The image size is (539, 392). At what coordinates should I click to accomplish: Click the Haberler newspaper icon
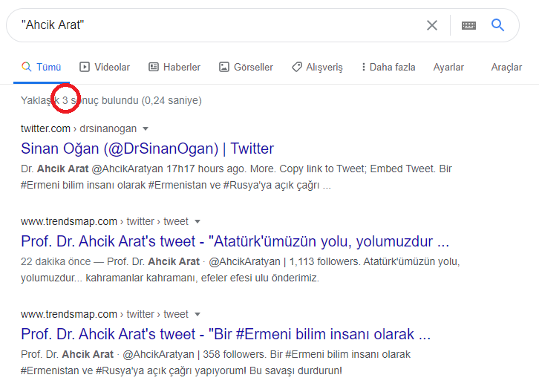point(154,67)
